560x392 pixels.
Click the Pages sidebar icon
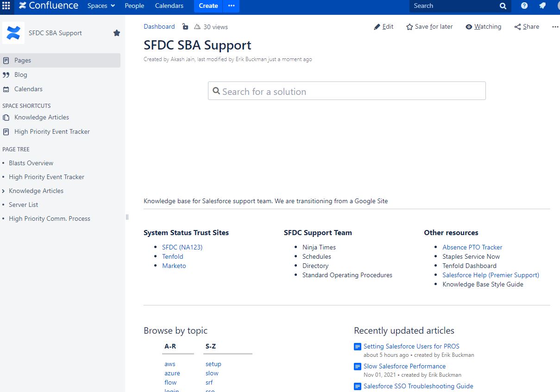[x=6, y=60]
